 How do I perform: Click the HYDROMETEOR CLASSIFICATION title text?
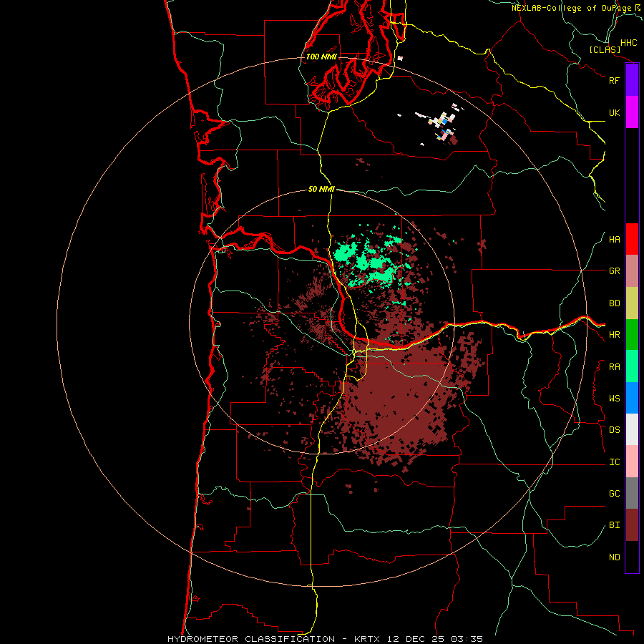pyautogui.click(x=251, y=639)
